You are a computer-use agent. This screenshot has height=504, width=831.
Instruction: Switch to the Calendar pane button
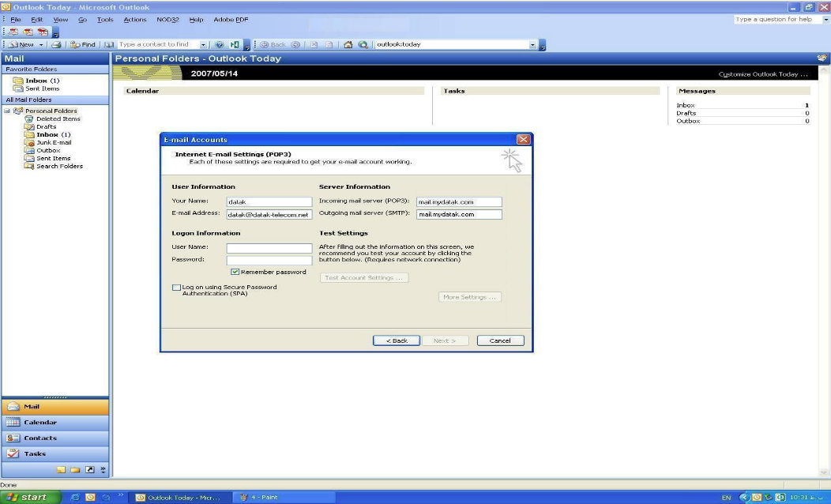(55, 423)
